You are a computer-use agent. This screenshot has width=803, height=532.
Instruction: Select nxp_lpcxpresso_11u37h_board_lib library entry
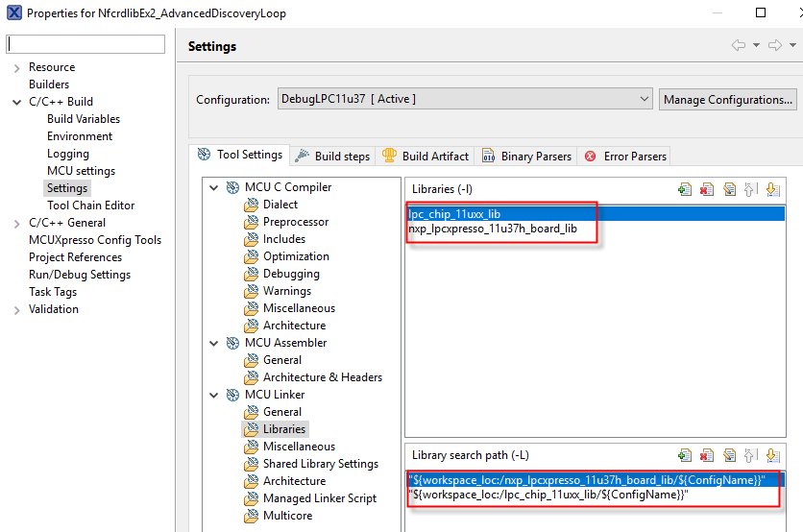point(596,229)
